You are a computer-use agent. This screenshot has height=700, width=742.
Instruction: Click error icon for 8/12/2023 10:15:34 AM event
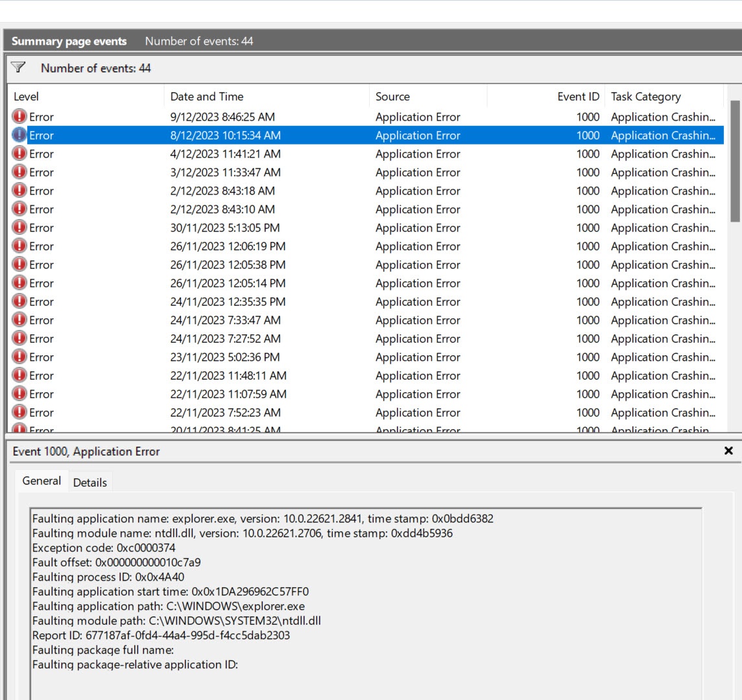[x=19, y=135]
